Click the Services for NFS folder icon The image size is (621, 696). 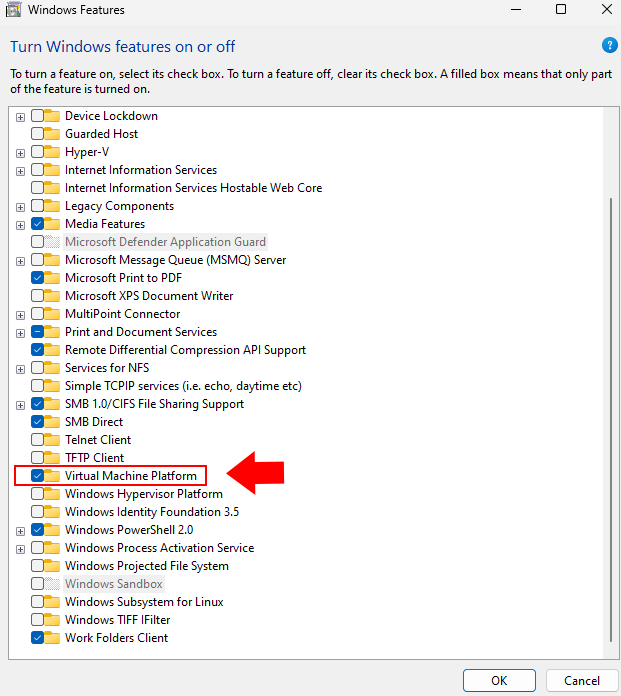[x=52, y=368]
